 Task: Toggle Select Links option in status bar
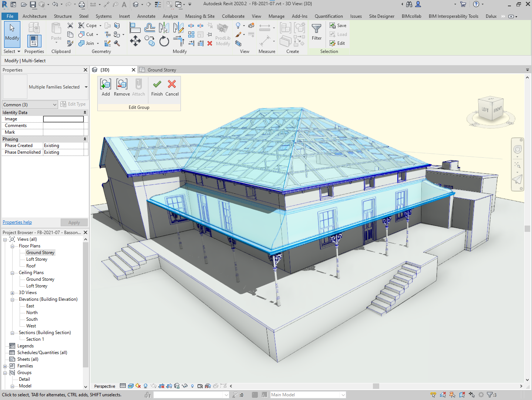click(x=433, y=395)
